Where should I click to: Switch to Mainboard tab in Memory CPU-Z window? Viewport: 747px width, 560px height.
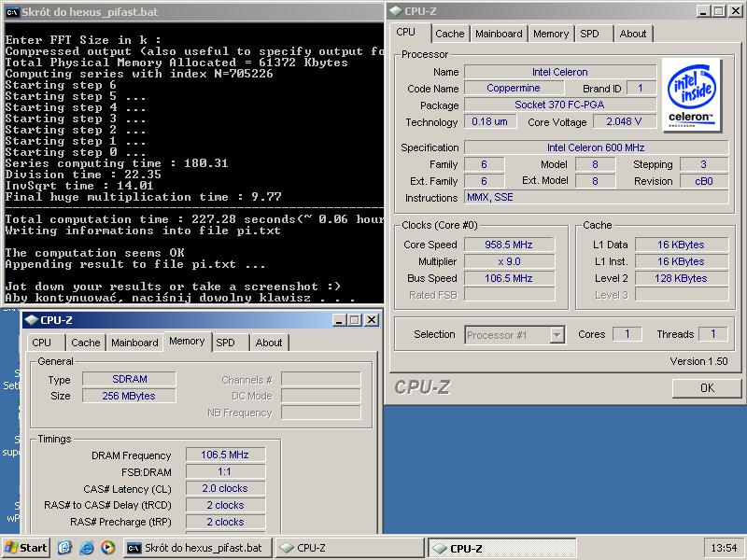(134, 343)
